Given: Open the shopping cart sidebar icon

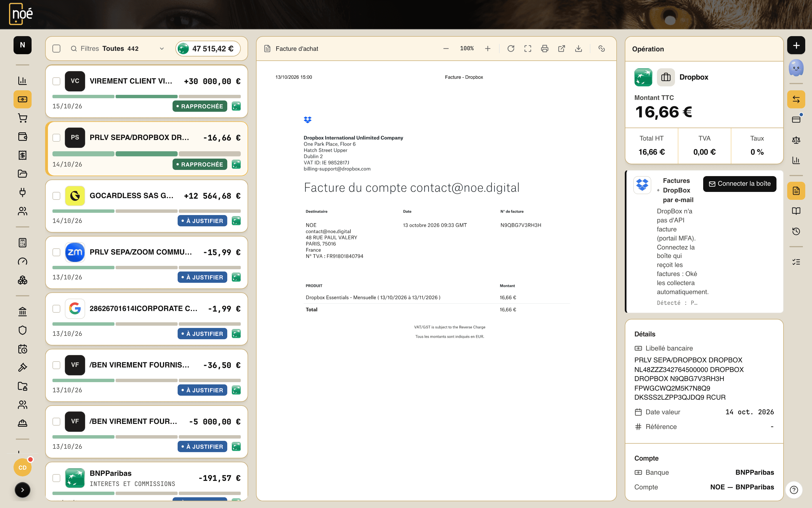Looking at the screenshot, I should pyautogui.click(x=23, y=118).
